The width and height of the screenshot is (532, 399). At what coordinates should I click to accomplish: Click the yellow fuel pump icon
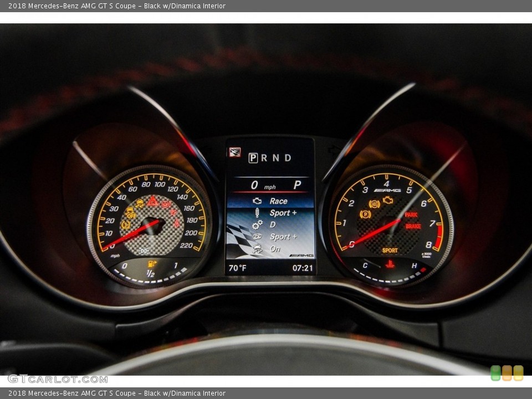click(x=152, y=264)
